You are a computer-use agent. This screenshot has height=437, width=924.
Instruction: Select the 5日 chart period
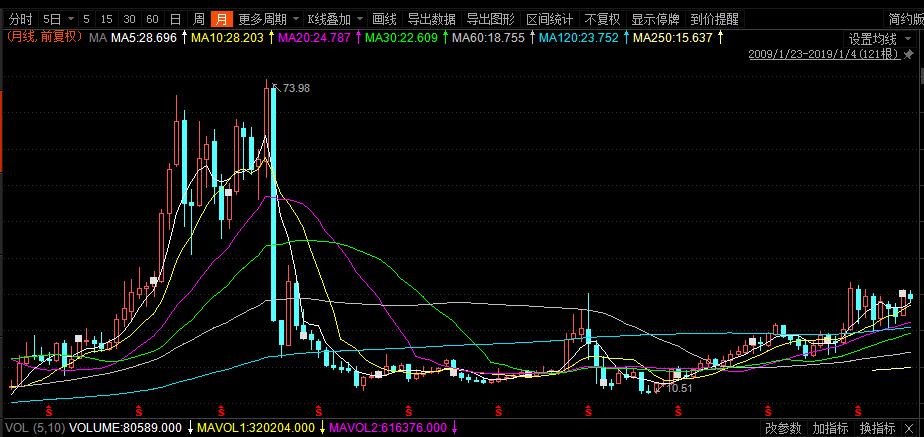click(x=52, y=19)
